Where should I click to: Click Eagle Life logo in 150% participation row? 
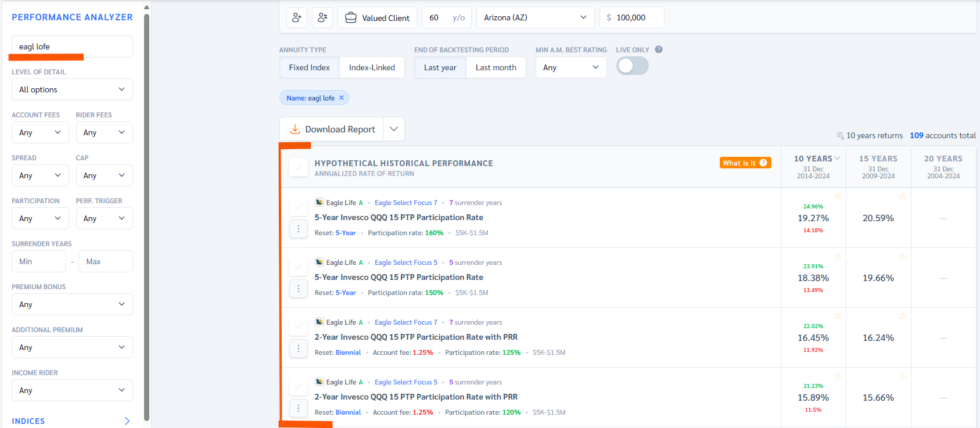tap(319, 262)
